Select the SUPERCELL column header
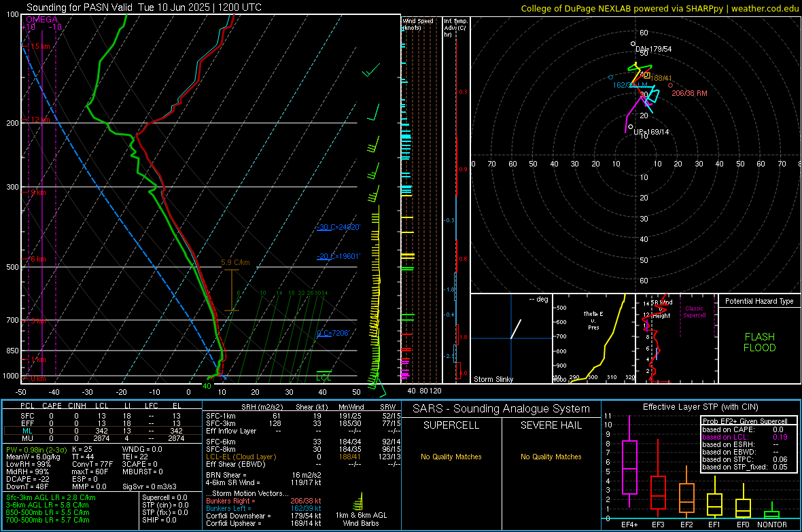This screenshot has height=532, width=802. point(451,425)
